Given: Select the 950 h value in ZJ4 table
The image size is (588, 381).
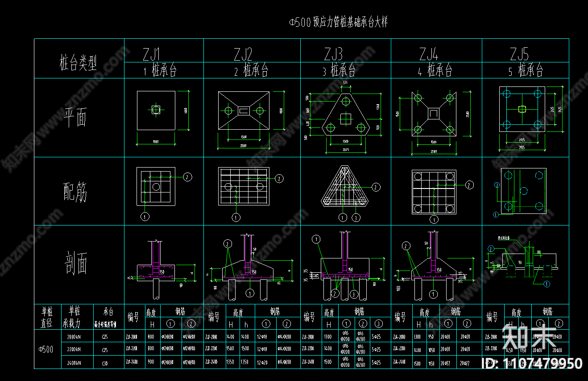Looking at the screenshot, I should 431,337.
